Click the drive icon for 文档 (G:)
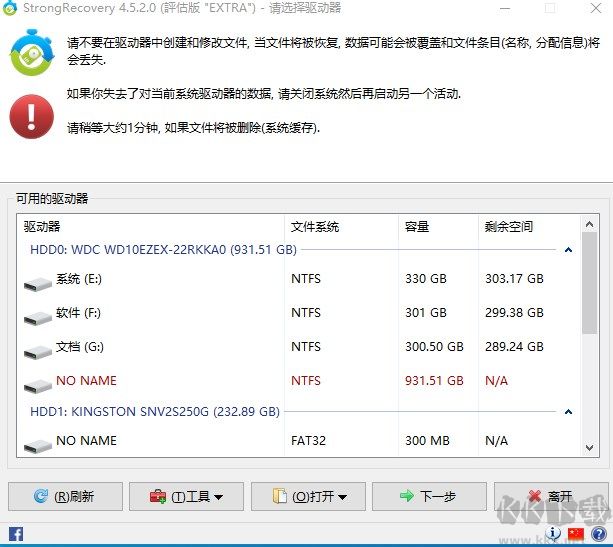613x547 pixels. pyautogui.click(x=38, y=352)
